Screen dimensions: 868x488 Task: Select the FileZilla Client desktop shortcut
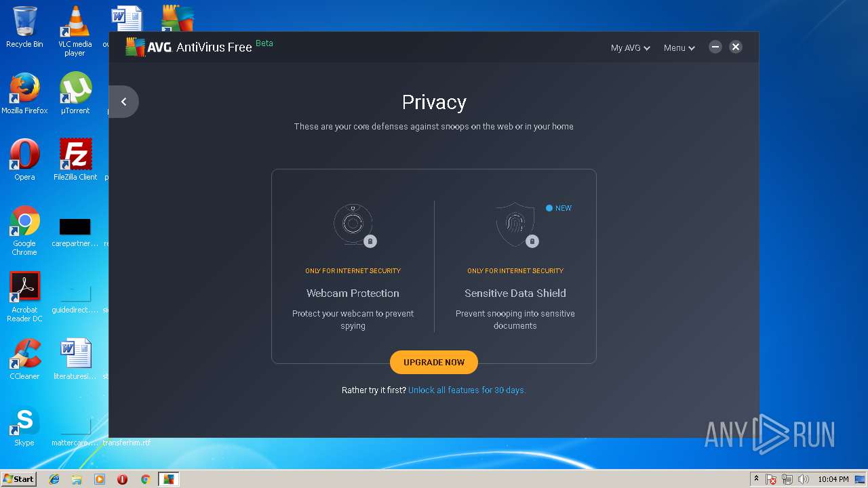[x=75, y=160]
